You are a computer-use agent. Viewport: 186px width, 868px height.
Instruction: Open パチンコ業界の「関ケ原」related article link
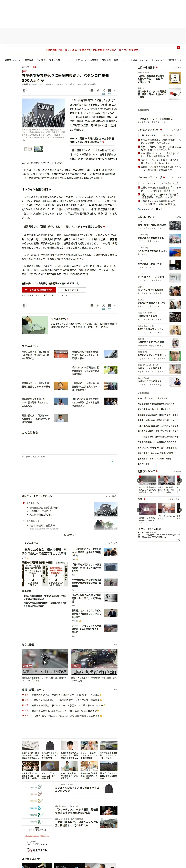point(92,140)
